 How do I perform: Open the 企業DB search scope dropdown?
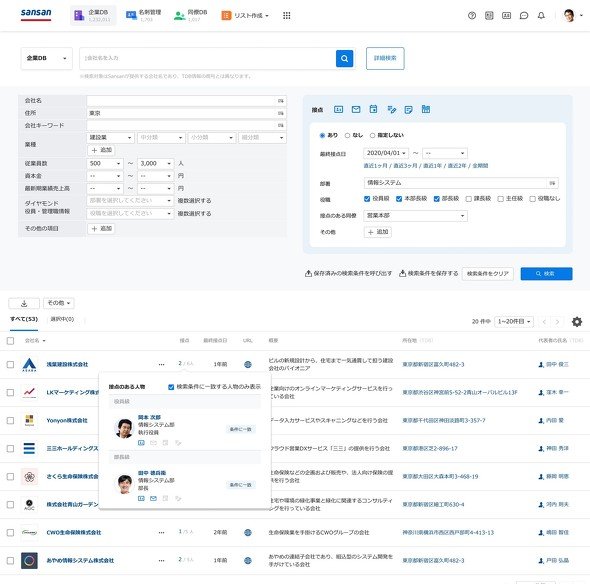coord(47,58)
